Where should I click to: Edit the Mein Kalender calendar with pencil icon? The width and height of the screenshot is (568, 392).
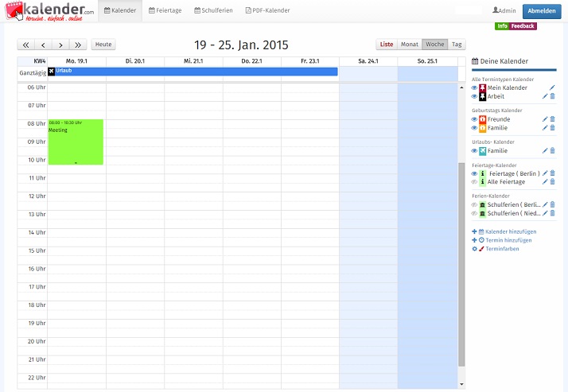(x=552, y=87)
